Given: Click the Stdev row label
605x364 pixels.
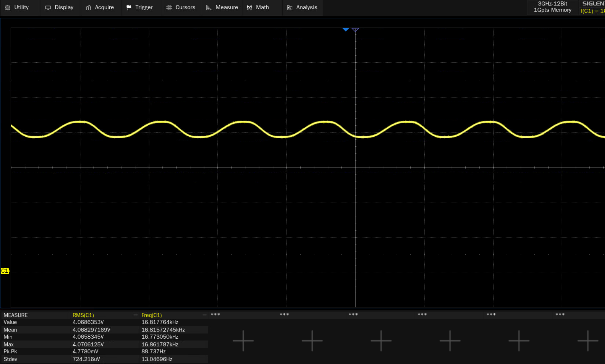Looking at the screenshot, I should coord(10,359).
